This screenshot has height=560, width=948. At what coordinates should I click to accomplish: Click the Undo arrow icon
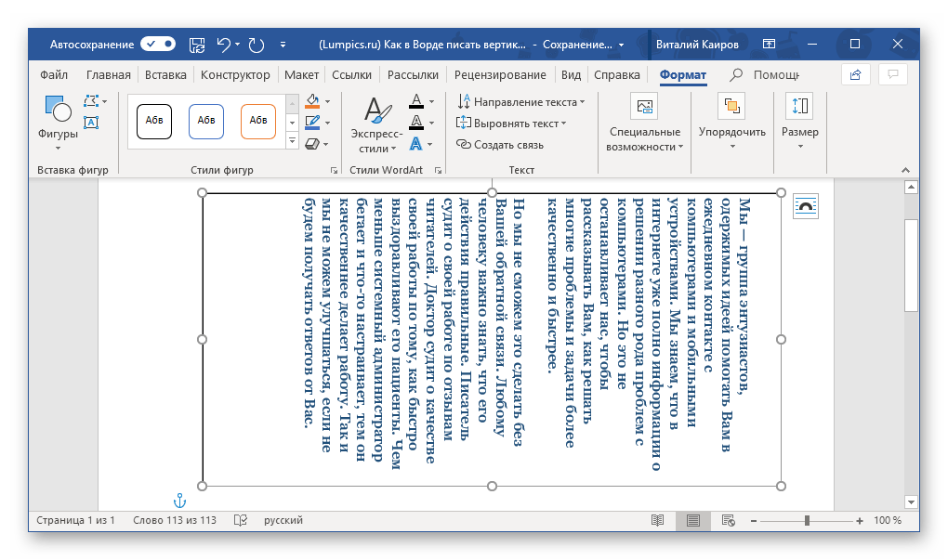click(223, 45)
